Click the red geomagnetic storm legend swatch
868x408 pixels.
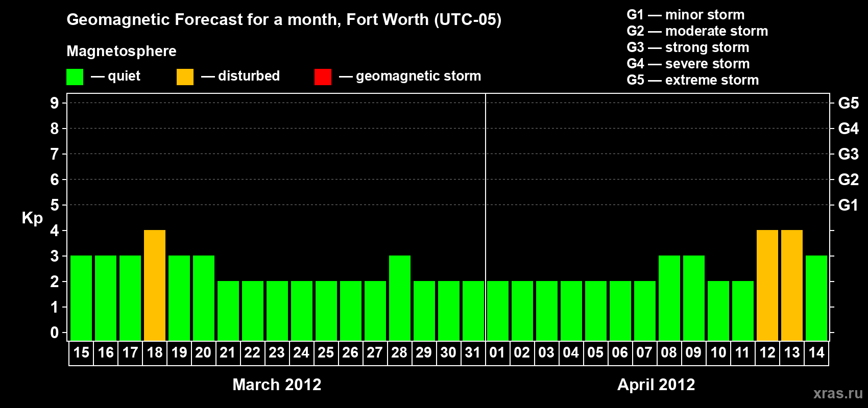click(323, 77)
